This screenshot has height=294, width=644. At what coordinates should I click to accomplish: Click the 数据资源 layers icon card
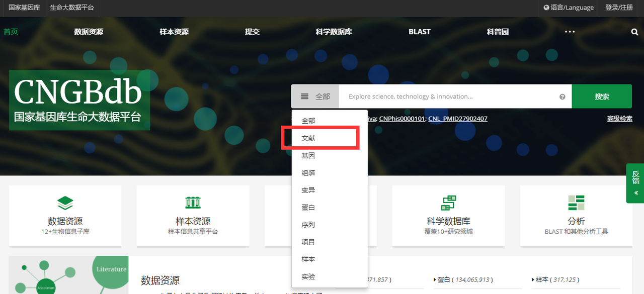(x=65, y=216)
